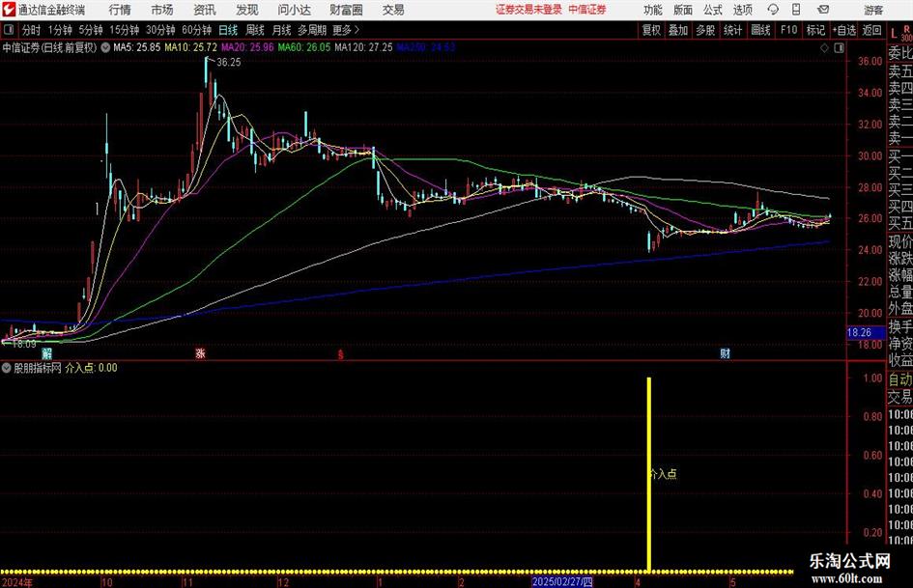Click the 2025/02/27/四 date label
This screenshot has height=588, width=913.
(x=562, y=582)
